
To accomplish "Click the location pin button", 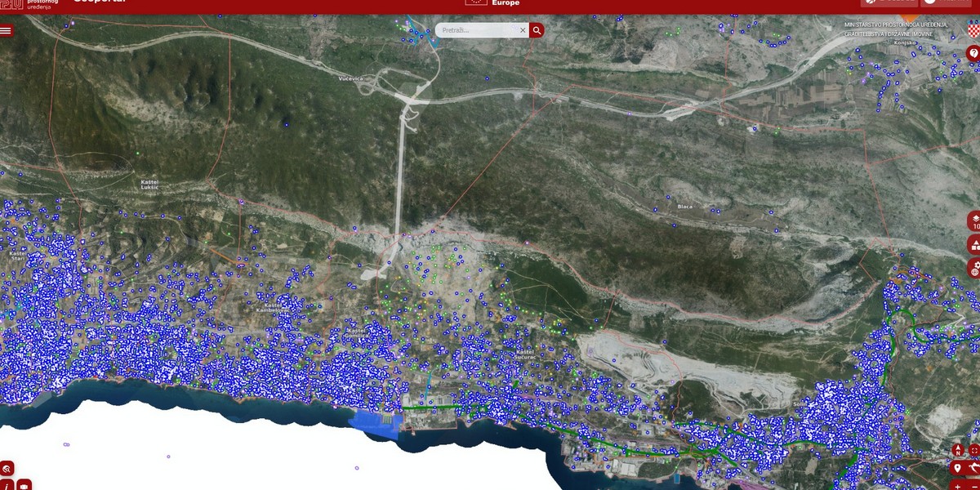I will [x=958, y=468].
